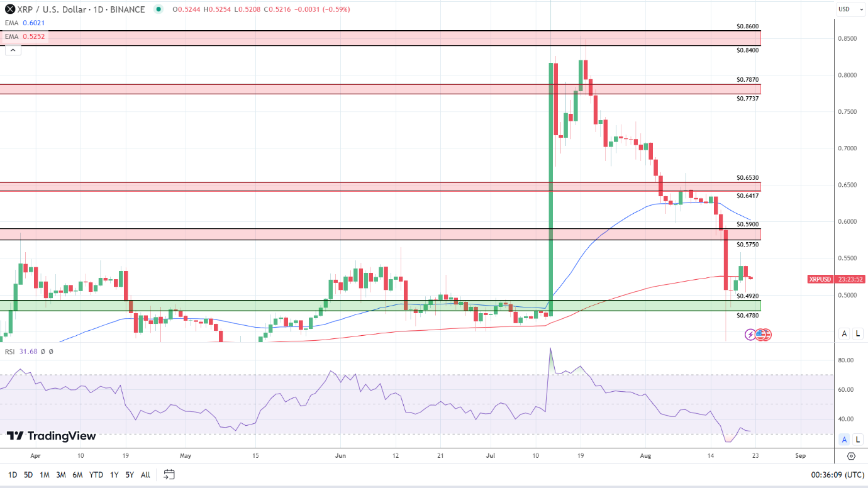Click the 0.7000 price axis tick
Screen dimensions: 868x488
(x=849, y=148)
